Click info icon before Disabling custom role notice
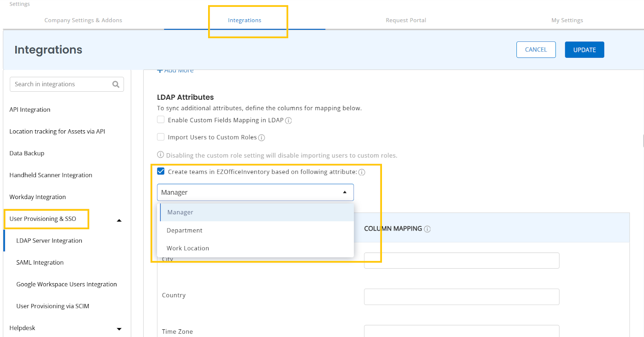 pos(160,155)
